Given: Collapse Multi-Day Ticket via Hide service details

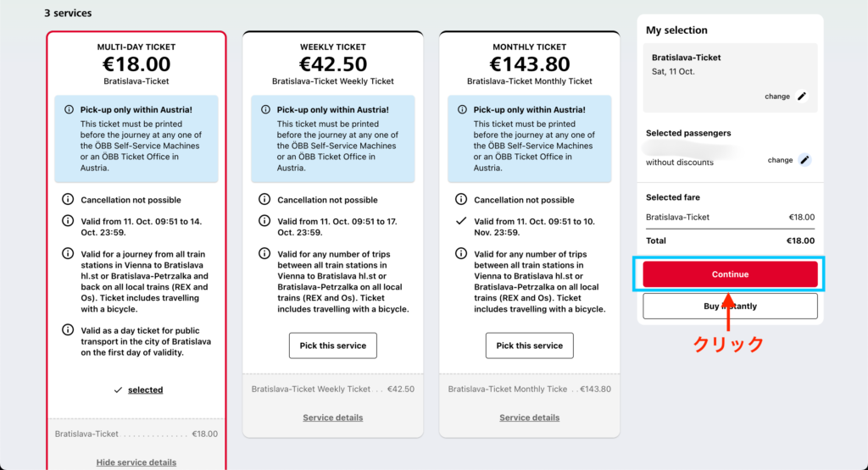Looking at the screenshot, I should [x=136, y=462].
